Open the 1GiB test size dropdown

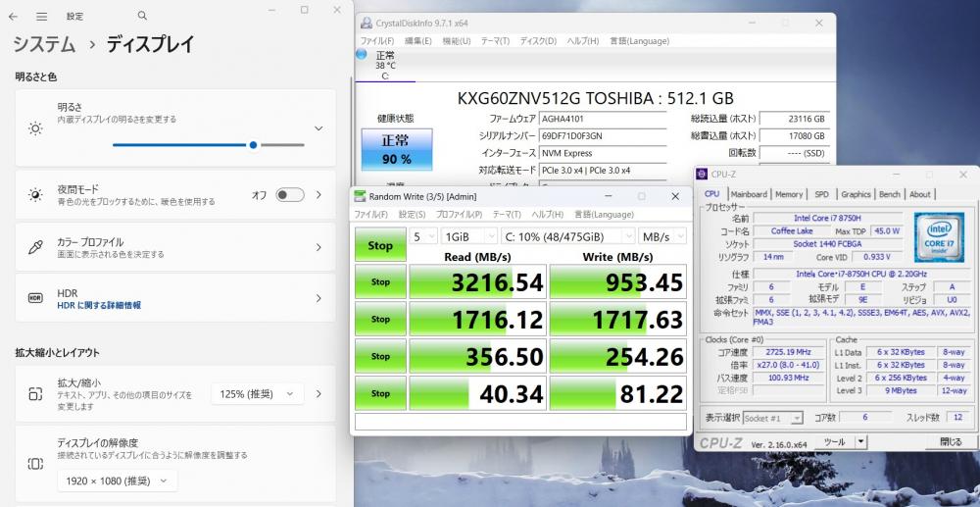468,237
